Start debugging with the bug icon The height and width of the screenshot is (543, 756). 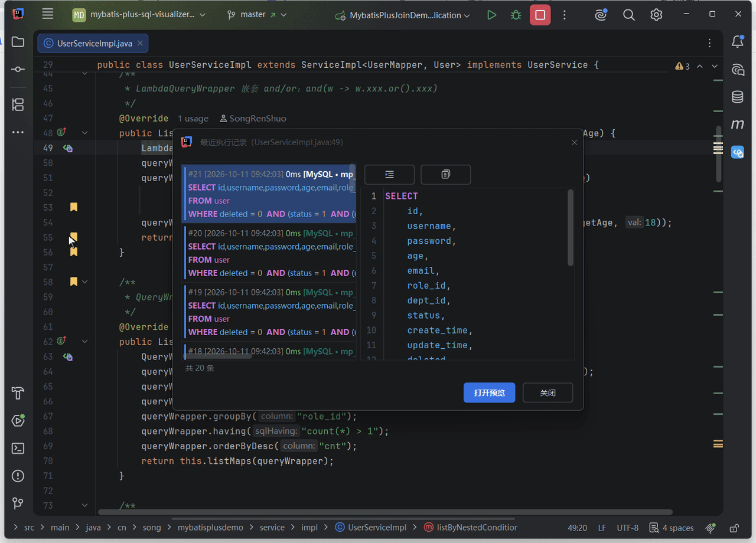516,15
